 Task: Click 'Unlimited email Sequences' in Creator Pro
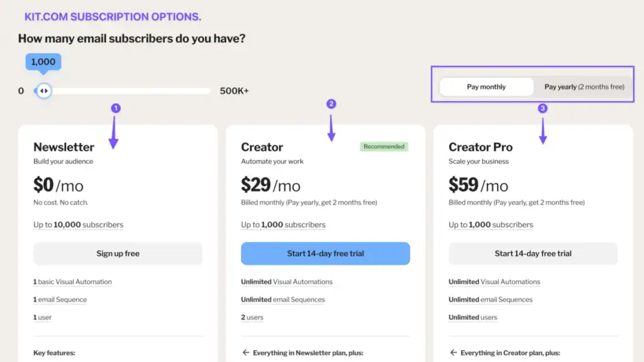(491, 300)
